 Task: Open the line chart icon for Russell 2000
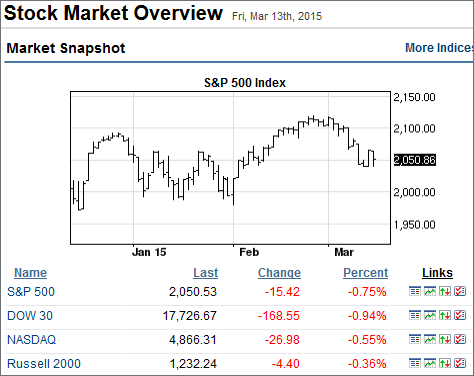click(x=430, y=363)
